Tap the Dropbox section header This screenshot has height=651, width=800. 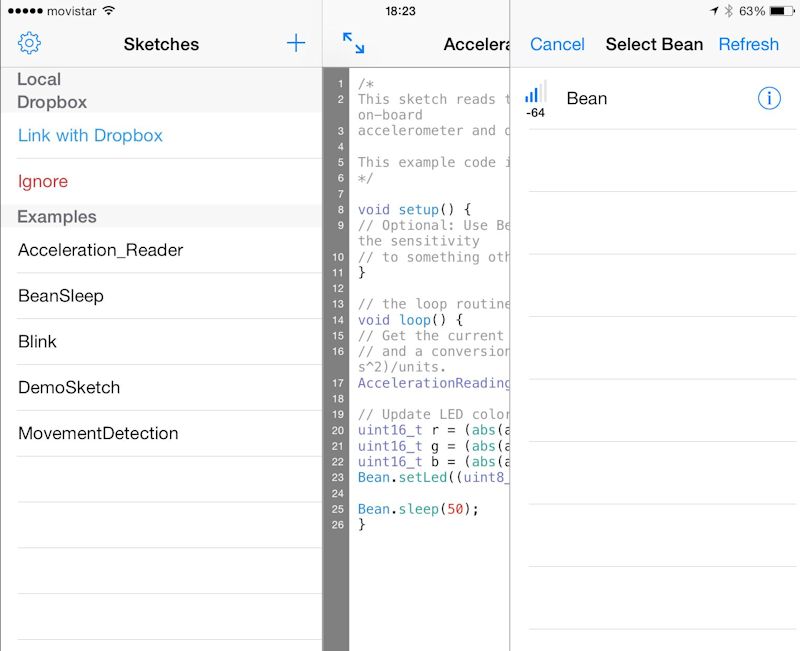pyautogui.click(x=52, y=102)
